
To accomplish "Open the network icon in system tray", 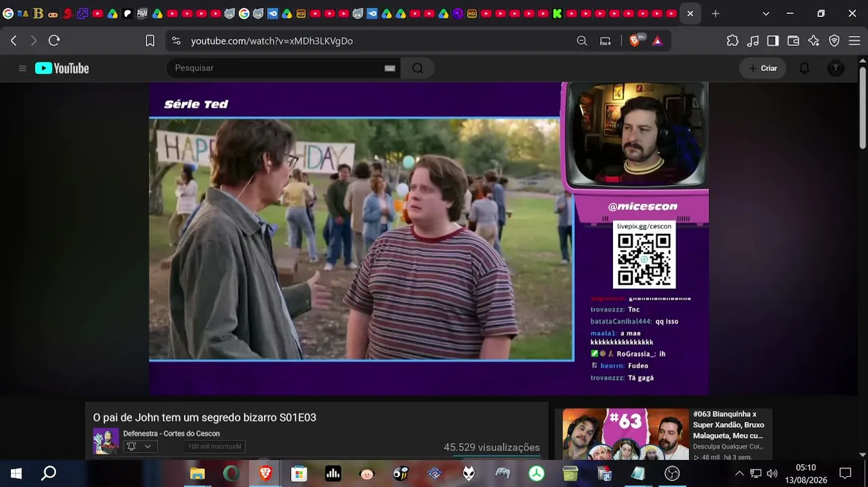I will tap(756, 473).
